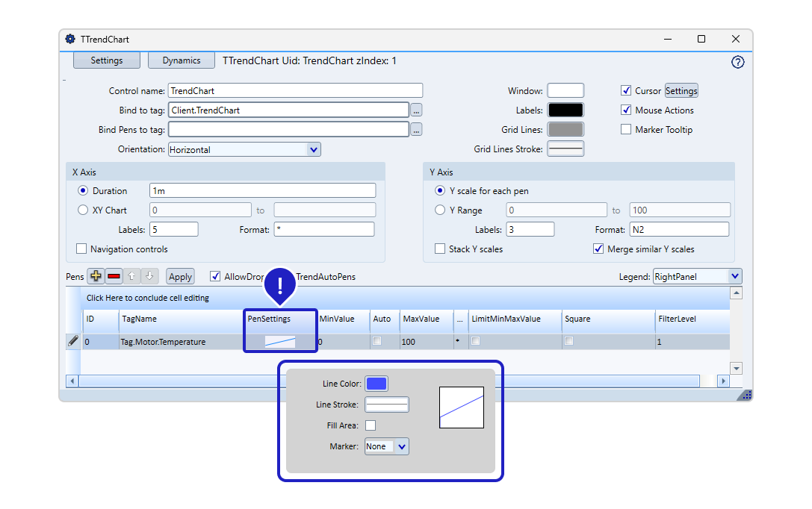Enable the Marker Tooltip checkbox
The width and height of the screenshot is (812, 509).
[626, 129]
